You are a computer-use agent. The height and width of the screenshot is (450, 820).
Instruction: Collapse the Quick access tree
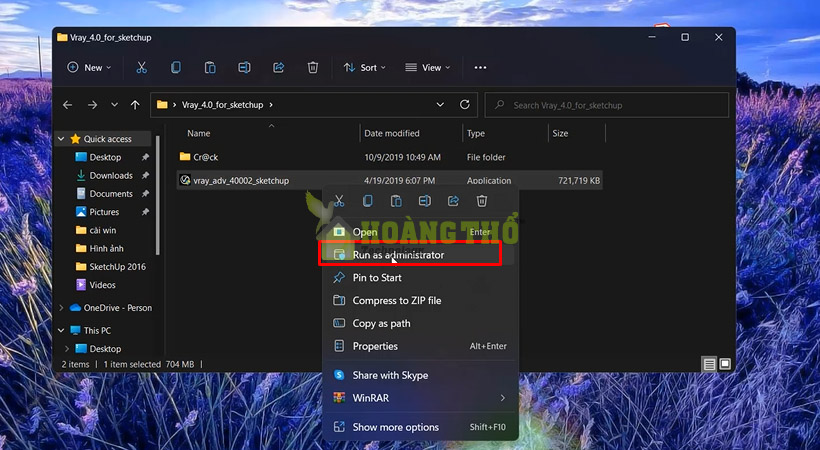[x=61, y=139]
